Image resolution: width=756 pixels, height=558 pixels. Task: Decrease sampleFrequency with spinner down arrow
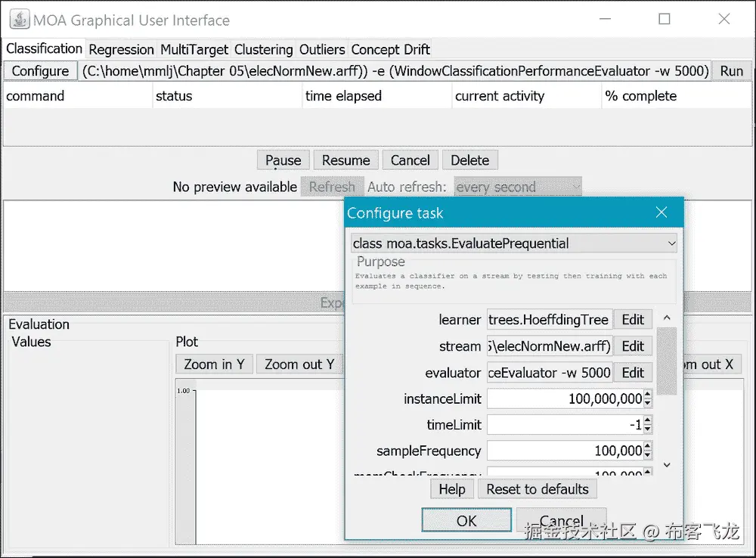point(648,455)
